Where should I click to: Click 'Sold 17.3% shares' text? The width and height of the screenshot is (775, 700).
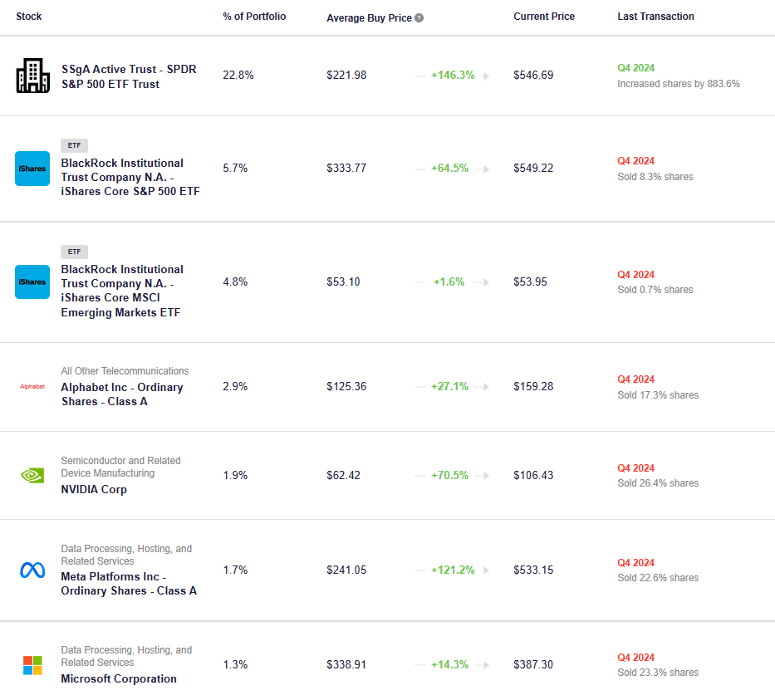[x=658, y=394]
